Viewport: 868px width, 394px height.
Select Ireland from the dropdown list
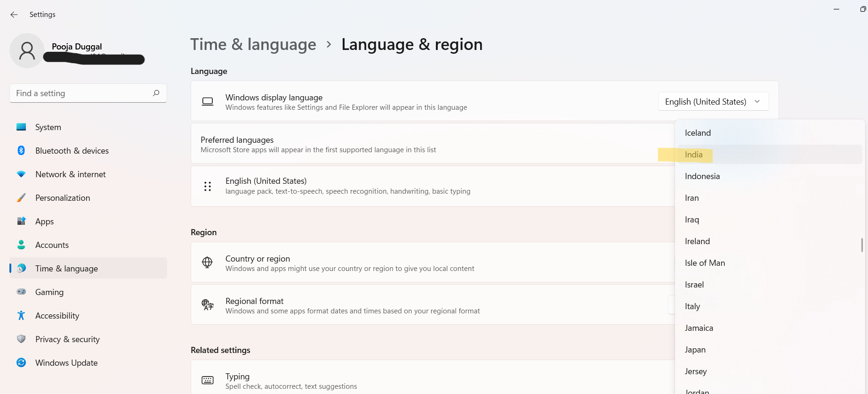coord(770,241)
